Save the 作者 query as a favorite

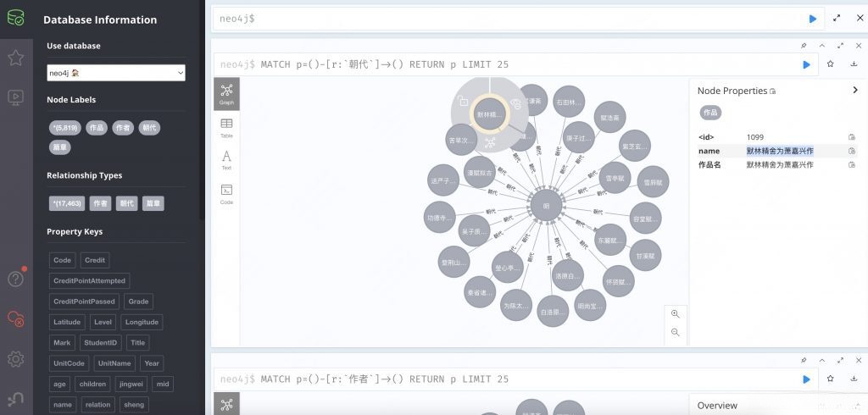point(831,379)
